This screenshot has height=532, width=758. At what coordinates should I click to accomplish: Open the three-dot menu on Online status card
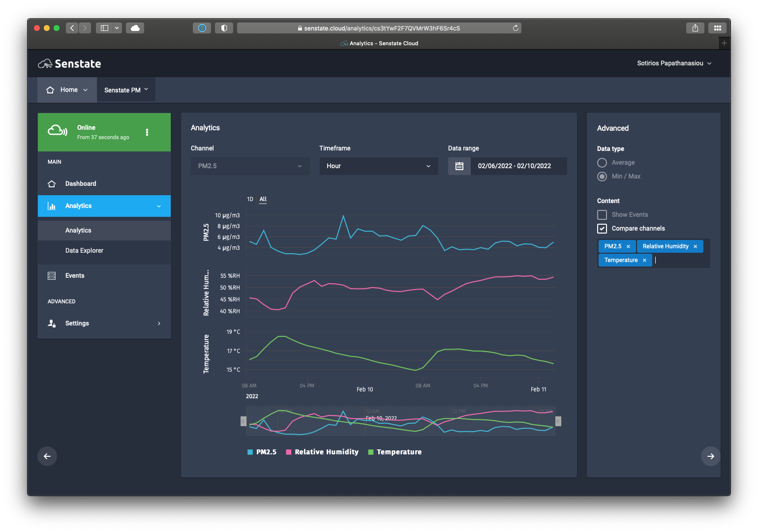click(x=147, y=132)
